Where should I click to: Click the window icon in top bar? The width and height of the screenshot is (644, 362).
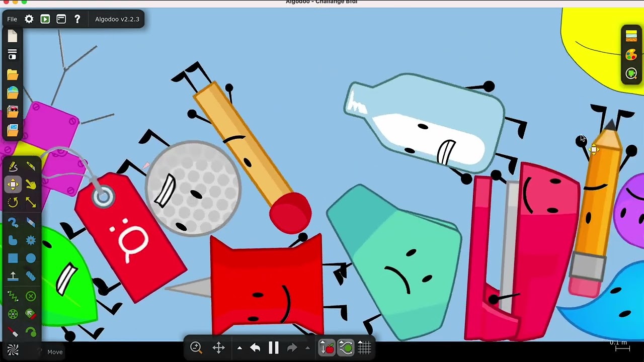pos(61,19)
